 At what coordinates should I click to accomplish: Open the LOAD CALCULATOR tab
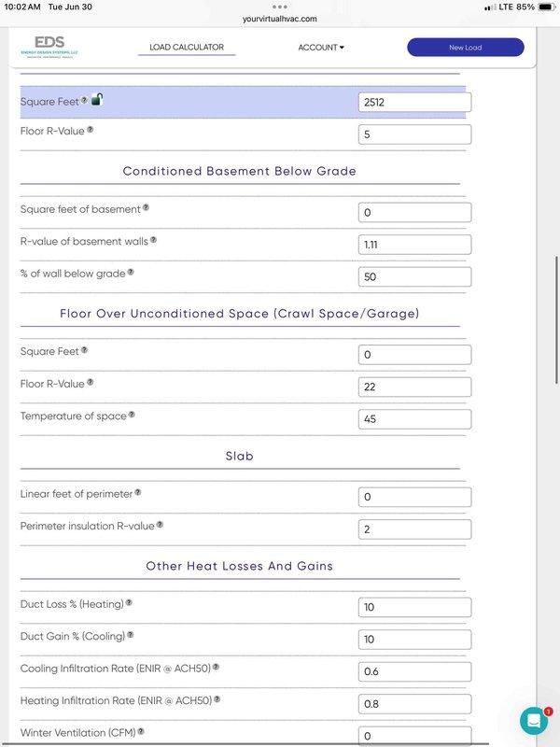coord(187,48)
